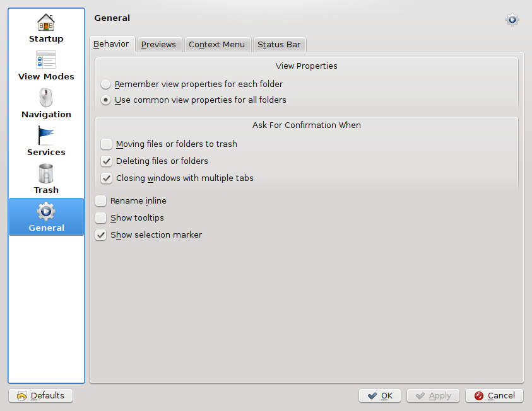Choose Use common view properties for all folders
532x411 pixels.
point(105,100)
